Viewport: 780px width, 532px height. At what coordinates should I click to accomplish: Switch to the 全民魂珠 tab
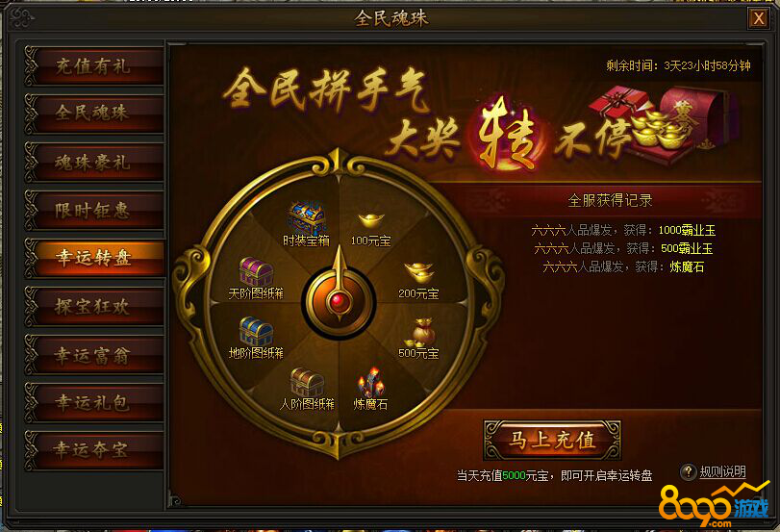pyautogui.click(x=94, y=114)
